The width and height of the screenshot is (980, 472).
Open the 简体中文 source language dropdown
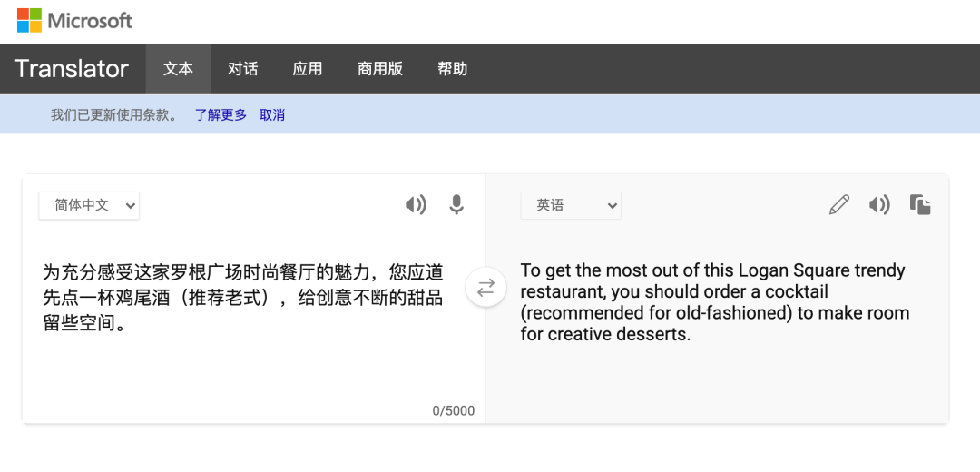pos(89,205)
